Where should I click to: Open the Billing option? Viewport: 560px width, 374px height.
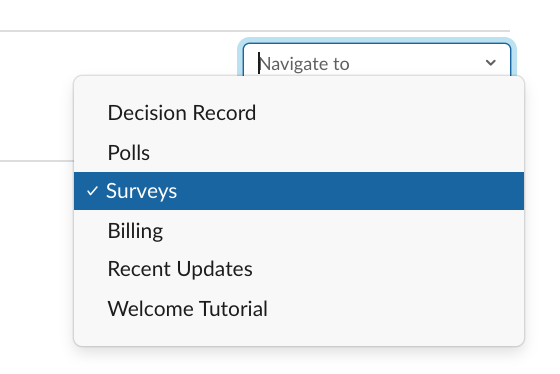299,231
